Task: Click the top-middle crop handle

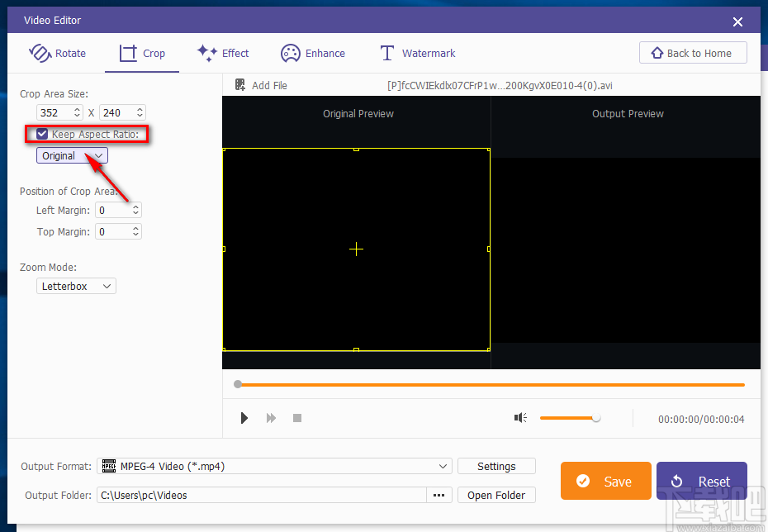Action: (x=356, y=149)
